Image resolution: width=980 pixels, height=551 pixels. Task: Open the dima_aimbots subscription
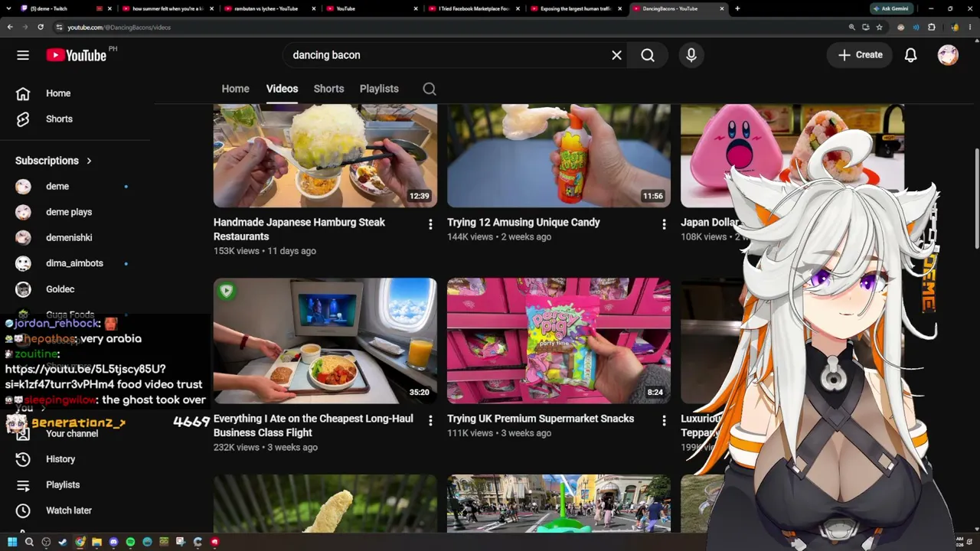74,263
